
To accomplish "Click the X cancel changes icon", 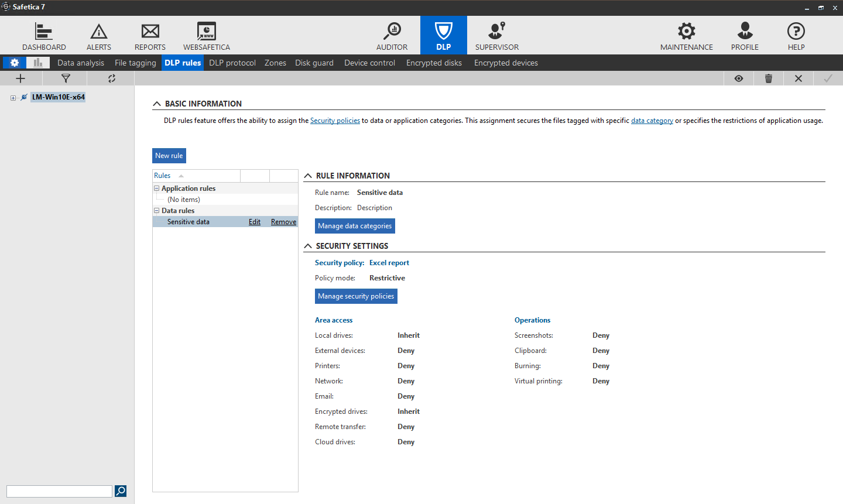I will tap(799, 78).
